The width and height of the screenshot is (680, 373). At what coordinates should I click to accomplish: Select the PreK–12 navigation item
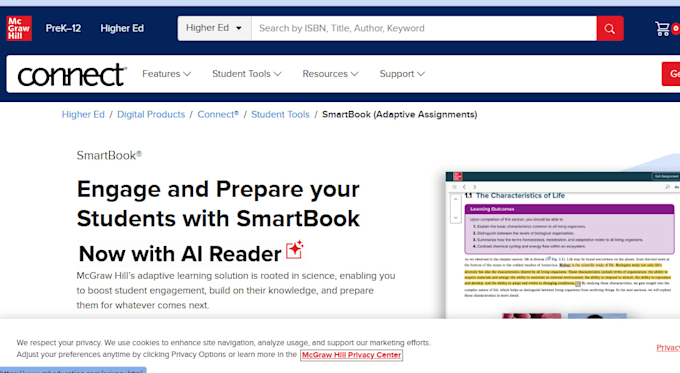[63, 28]
